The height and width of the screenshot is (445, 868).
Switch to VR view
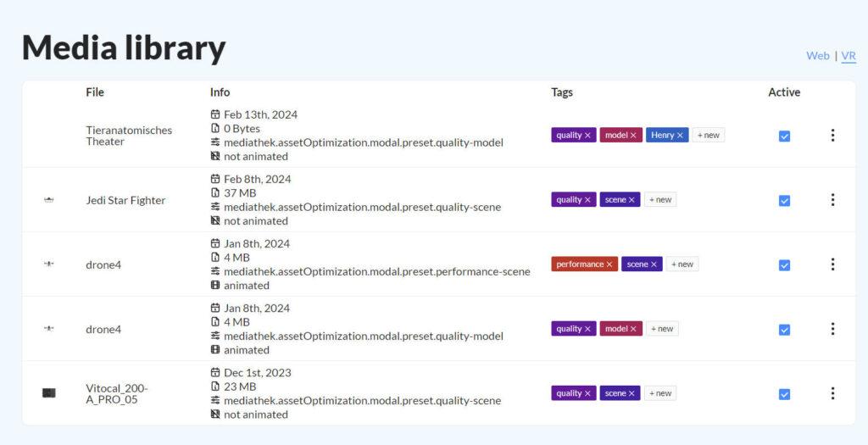click(x=849, y=55)
